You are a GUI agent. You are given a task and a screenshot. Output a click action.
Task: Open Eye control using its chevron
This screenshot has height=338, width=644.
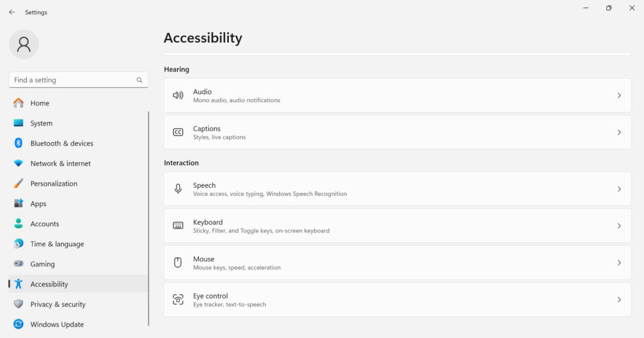coord(619,300)
